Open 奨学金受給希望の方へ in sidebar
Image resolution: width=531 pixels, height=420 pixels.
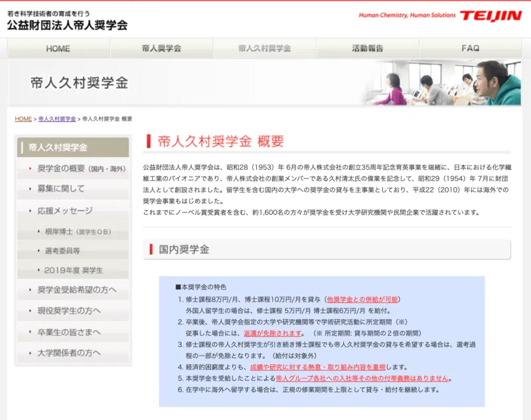76,290
